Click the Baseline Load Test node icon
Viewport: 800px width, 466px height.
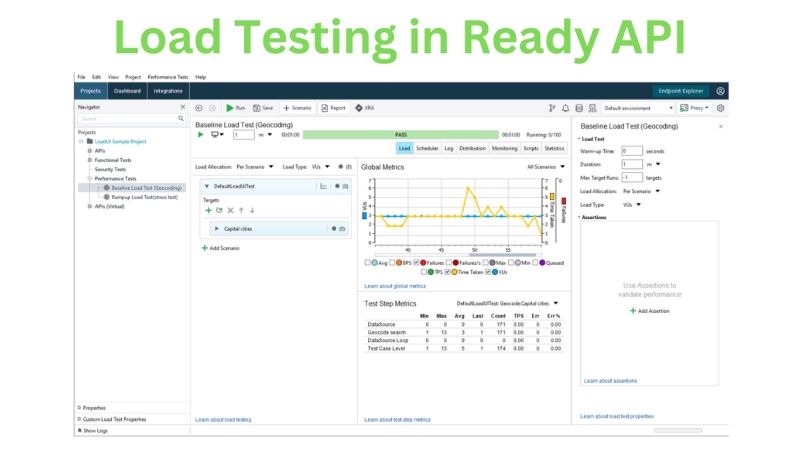[x=107, y=188]
